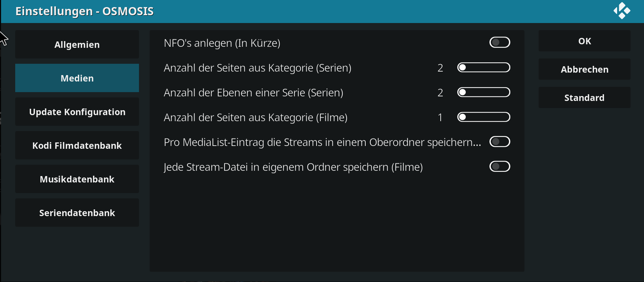Adjust Anzahl der Ebenen einer Serie slider
644x282 pixels.
pyautogui.click(x=484, y=92)
